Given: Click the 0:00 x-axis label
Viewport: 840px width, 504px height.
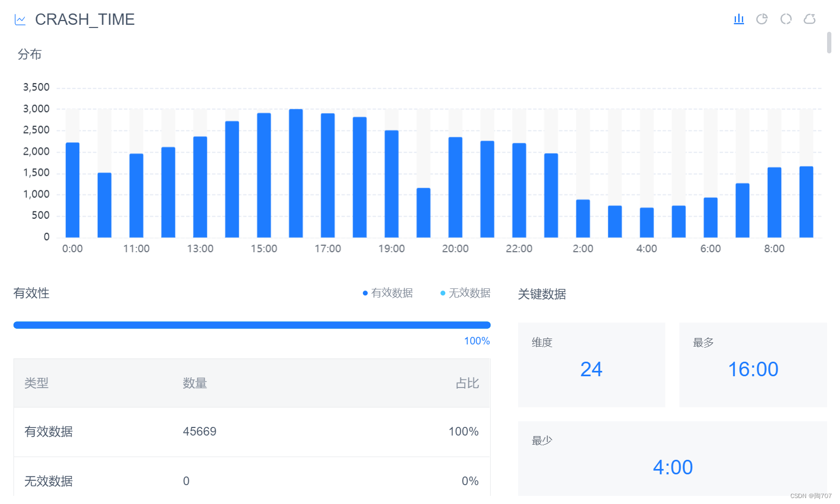Looking at the screenshot, I should pyautogui.click(x=72, y=249).
